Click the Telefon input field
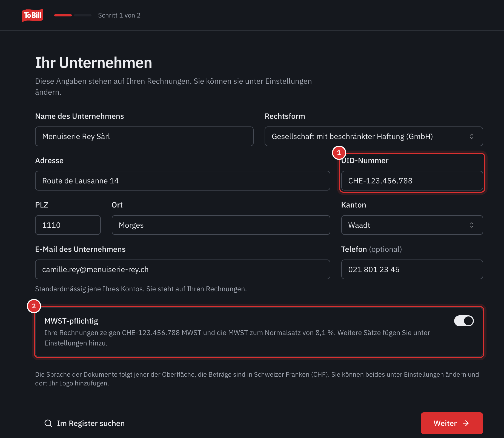This screenshot has height=438, width=504. point(412,269)
